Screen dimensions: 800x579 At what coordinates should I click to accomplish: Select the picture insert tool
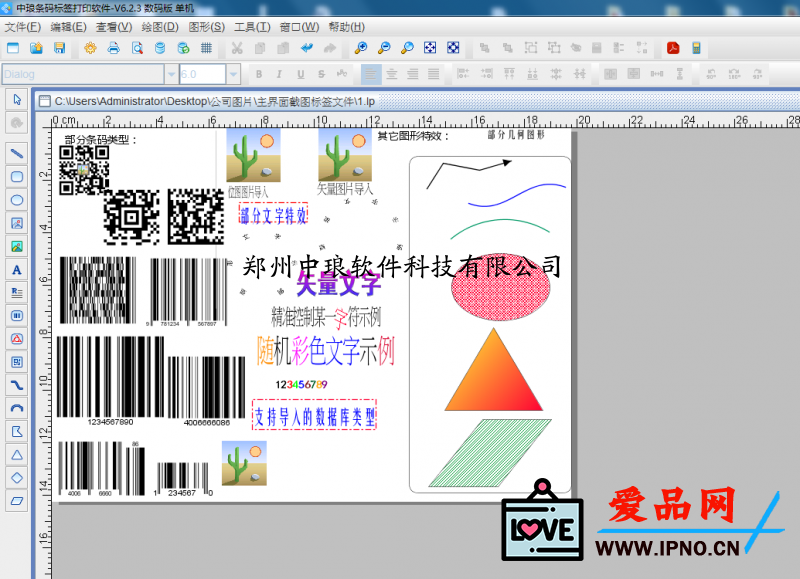(x=17, y=223)
